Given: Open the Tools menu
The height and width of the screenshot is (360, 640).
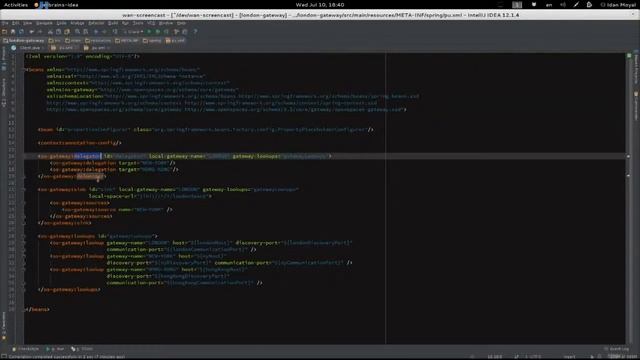Looking at the screenshot, I should click(138, 23).
